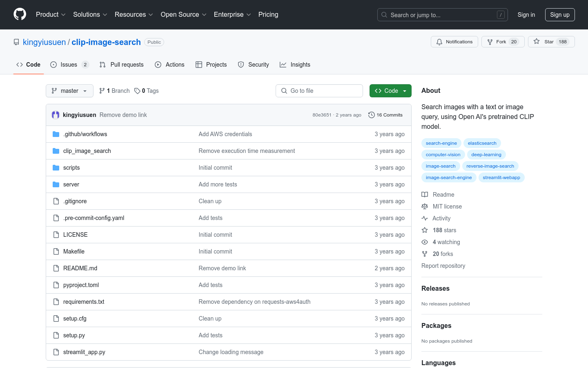Click the streamlit_app.py file icon
Viewport: 588px width, 368px height.
point(56,352)
